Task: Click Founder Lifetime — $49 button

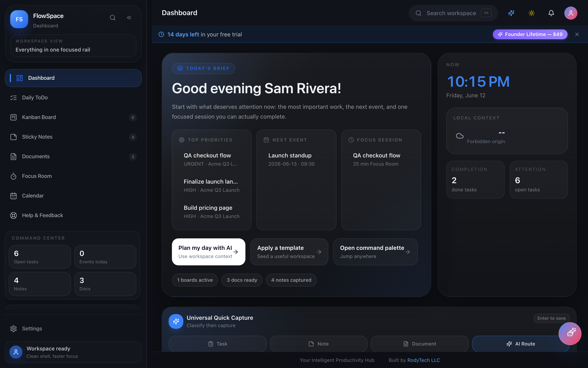Action: click(x=530, y=34)
